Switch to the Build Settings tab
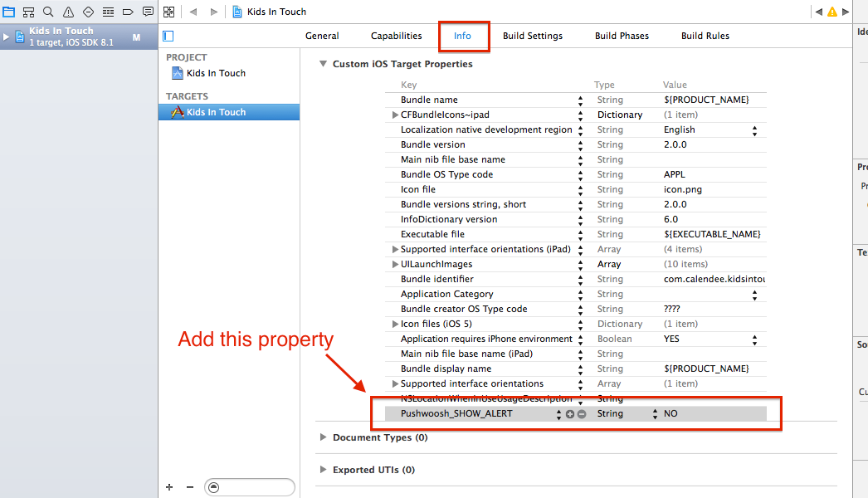Viewport: 868px width, 498px height. tap(533, 36)
